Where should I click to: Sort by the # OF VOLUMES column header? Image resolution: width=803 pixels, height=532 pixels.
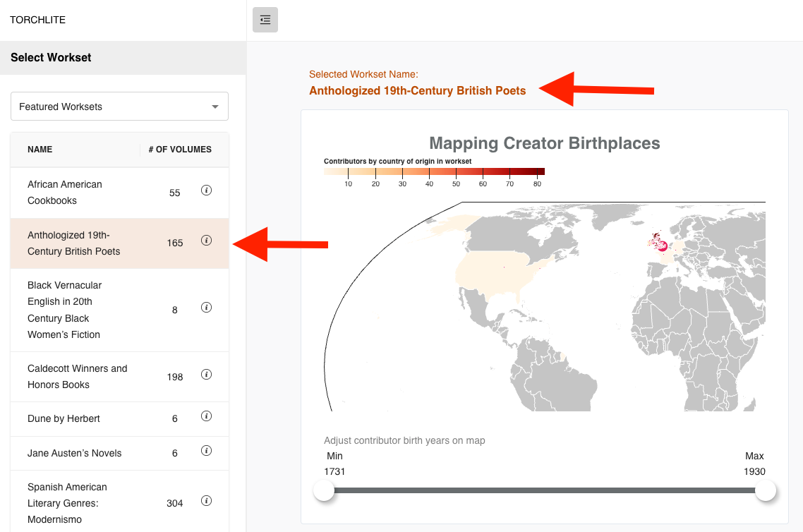click(x=180, y=150)
